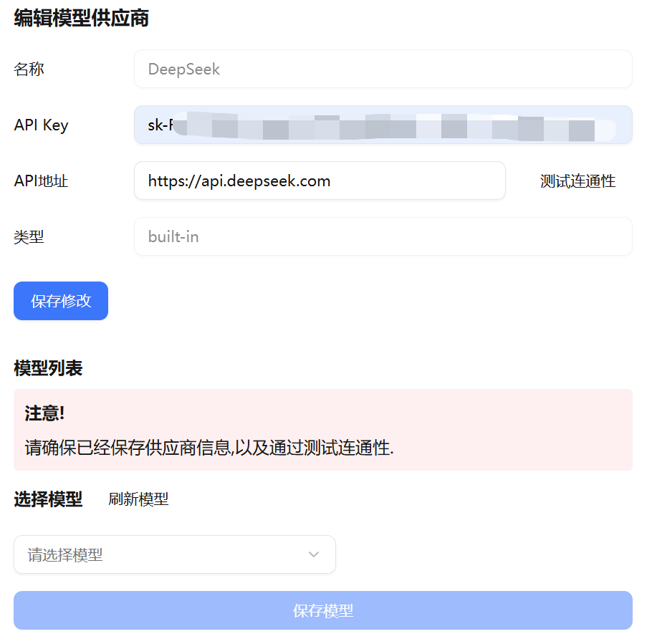Click the API Key field label
Screen dimensions: 662x644
coord(41,125)
